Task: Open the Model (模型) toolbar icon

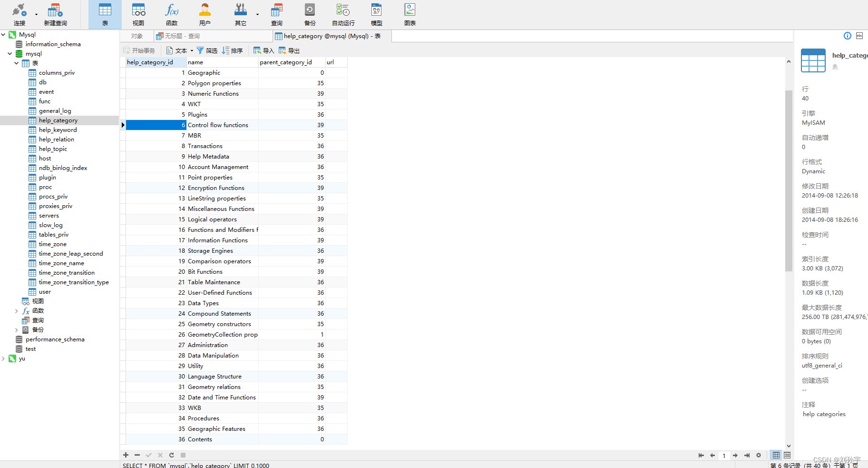Action: (376, 14)
